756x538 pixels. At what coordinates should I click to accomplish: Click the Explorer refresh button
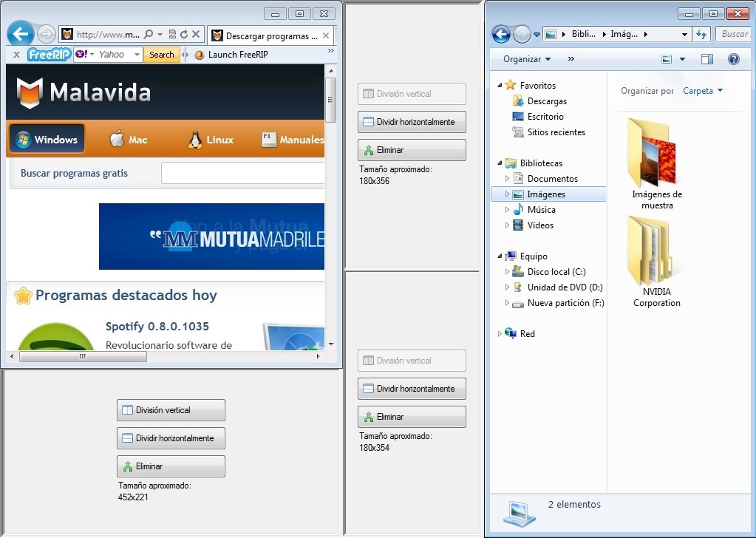701,34
